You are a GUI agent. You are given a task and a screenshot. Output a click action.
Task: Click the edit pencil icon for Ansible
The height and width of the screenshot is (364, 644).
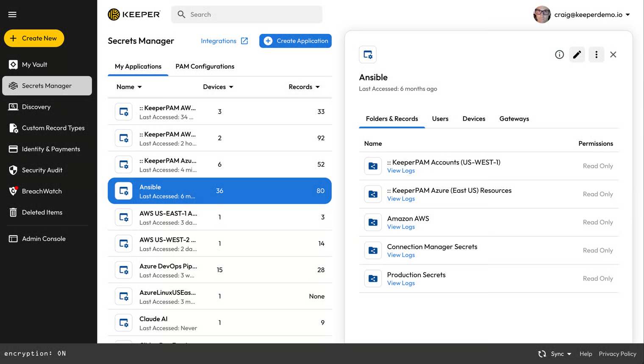pyautogui.click(x=577, y=55)
